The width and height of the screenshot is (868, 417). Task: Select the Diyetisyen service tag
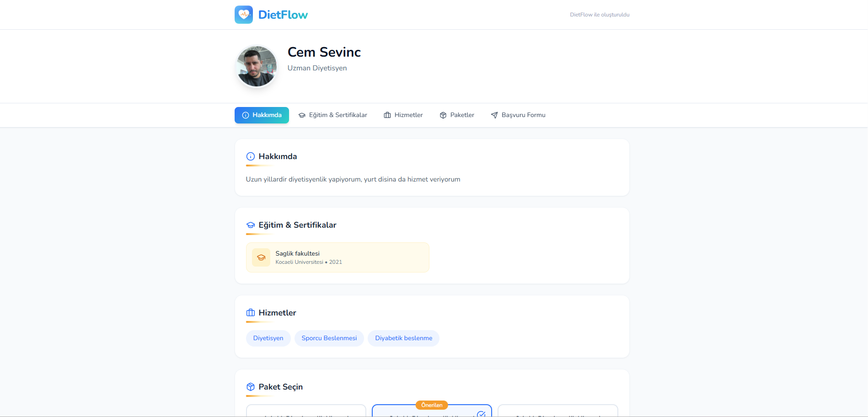point(268,338)
